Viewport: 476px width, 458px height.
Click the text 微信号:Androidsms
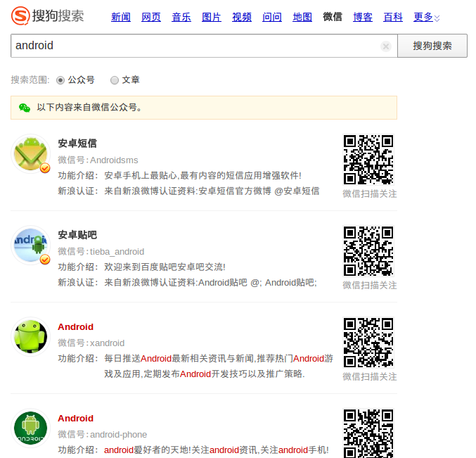tap(98, 160)
